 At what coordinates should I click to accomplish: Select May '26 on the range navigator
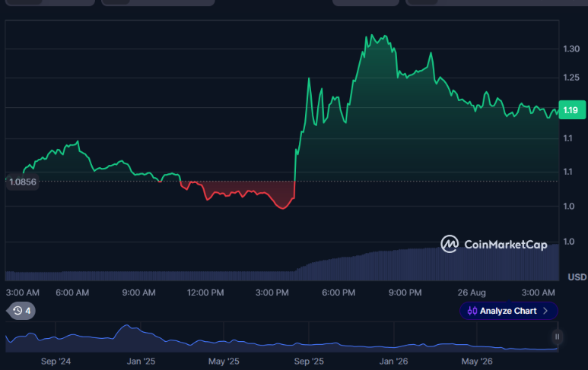[x=477, y=362]
